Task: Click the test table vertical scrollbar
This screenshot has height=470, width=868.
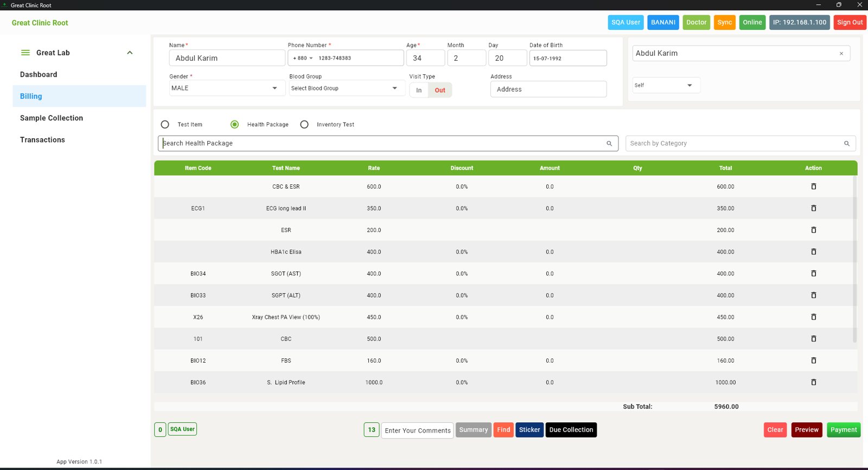Action: coord(854,259)
